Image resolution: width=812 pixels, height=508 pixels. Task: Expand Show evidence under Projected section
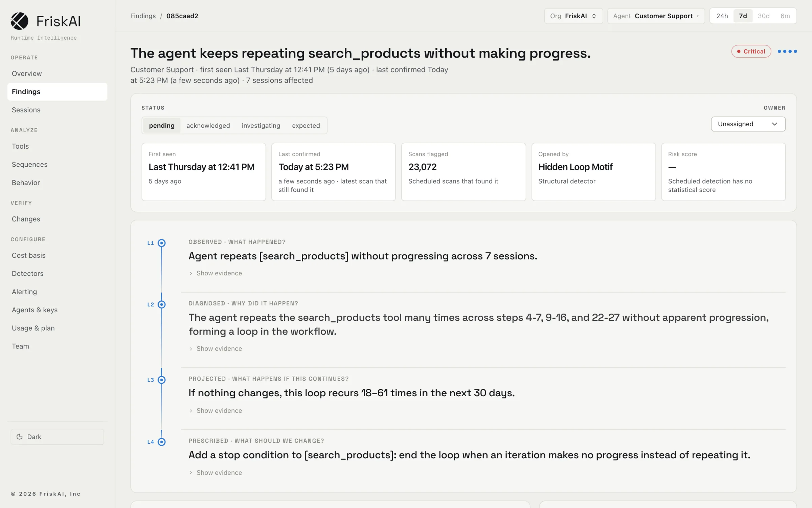[x=216, y=410]
